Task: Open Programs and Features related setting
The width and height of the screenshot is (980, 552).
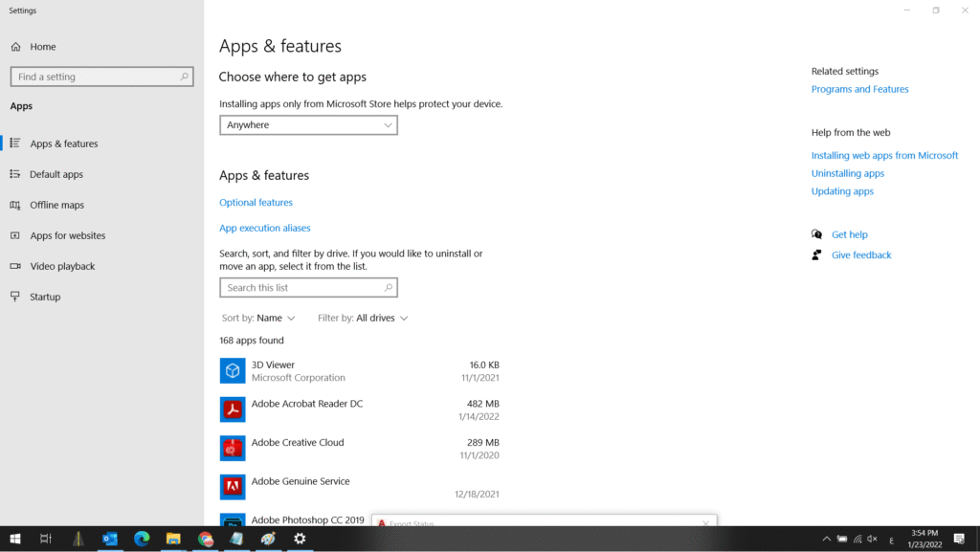Action: pyautogui.click(x=859, y=89)
